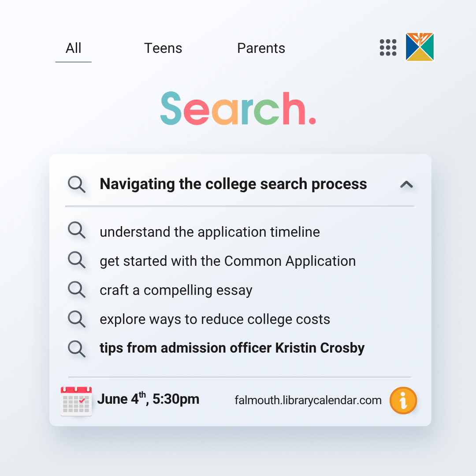Pick the "craft a compelling essay" suggestion
476x476 pixels.
pos(176,290)
